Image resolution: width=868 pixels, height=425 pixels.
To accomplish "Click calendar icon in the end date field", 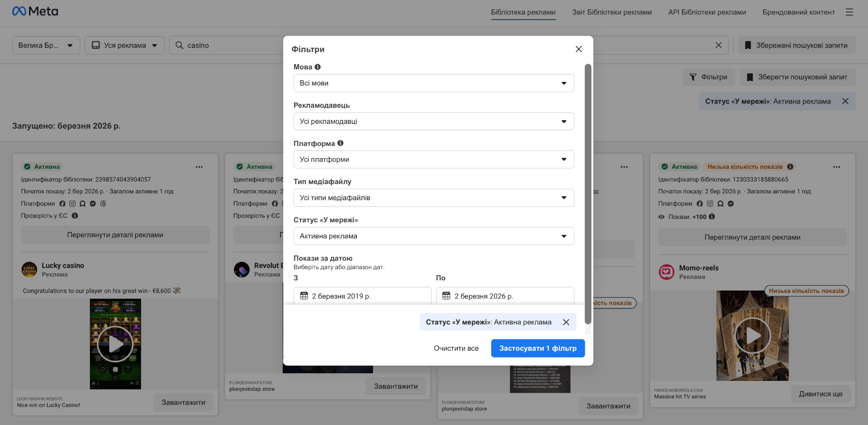I will coord(446,296).
